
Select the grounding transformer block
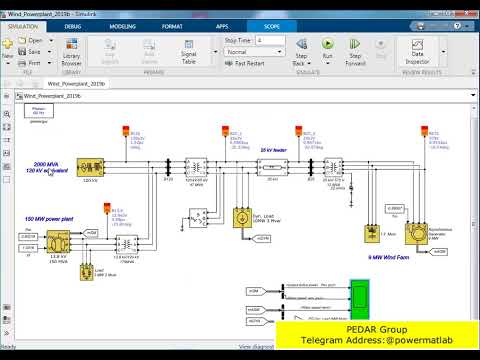tap(198, 218)
